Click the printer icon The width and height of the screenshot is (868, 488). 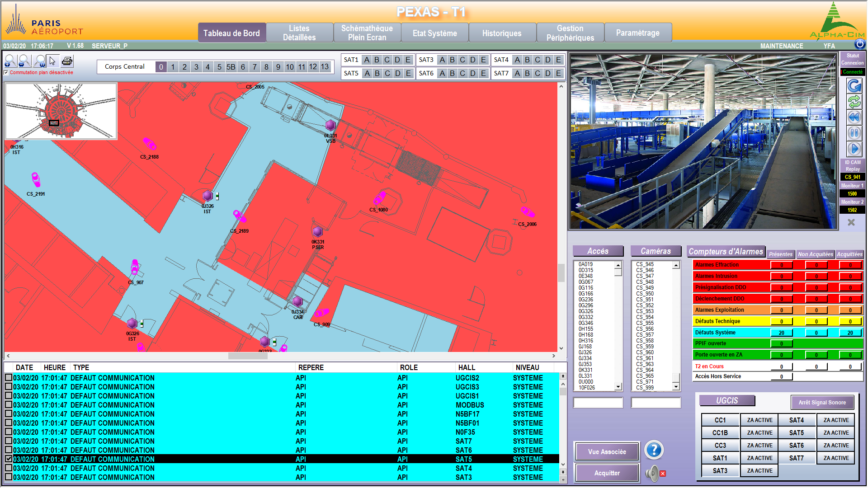click(67, 61)
